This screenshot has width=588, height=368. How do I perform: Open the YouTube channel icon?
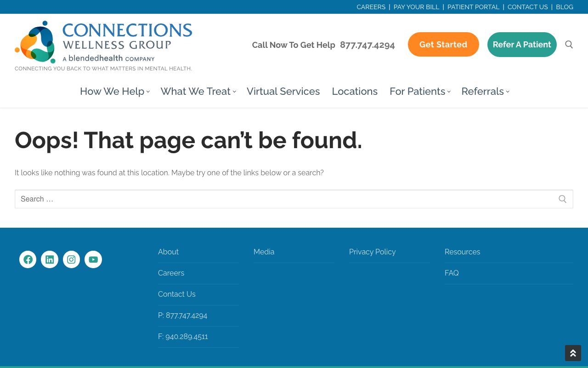pyautogui.click(x=93, y=259)
